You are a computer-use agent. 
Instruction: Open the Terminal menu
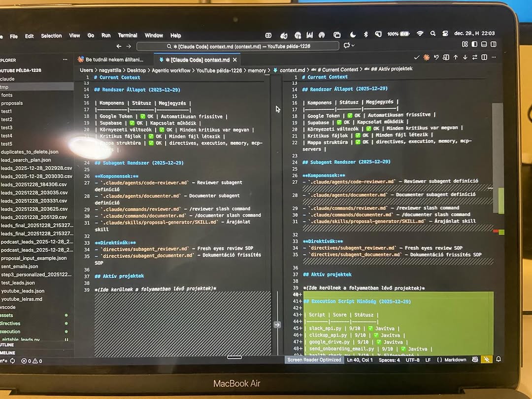point(128,35)
